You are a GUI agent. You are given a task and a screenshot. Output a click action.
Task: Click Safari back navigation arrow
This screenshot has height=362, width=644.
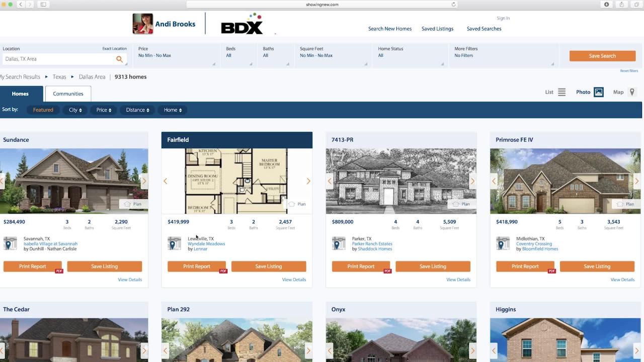pyautogui.click(x=21, y=5)
